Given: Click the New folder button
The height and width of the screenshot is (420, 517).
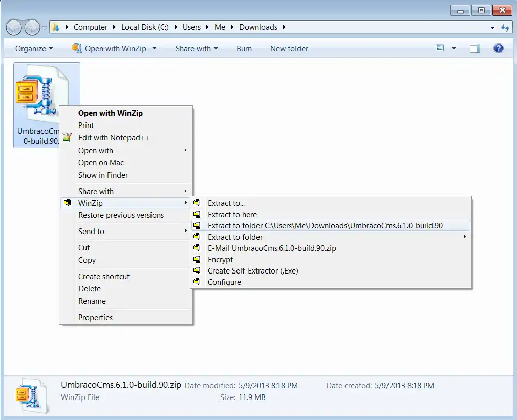Looking at the screenshot, I should click(x=289, y=49).
